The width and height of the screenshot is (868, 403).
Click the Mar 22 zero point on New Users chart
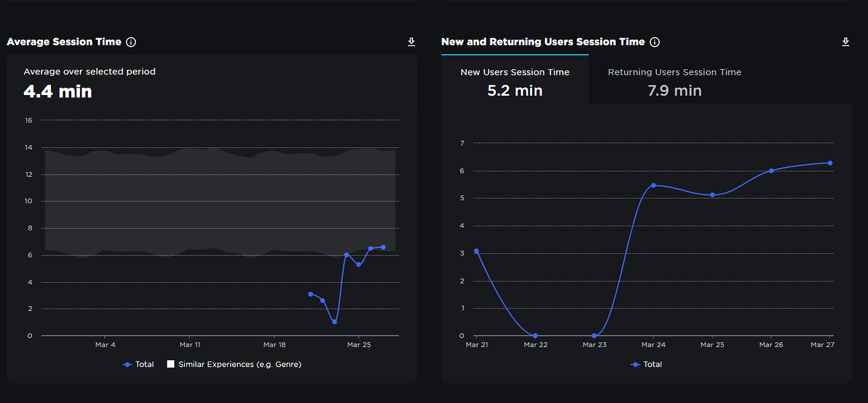click(535, 336)
